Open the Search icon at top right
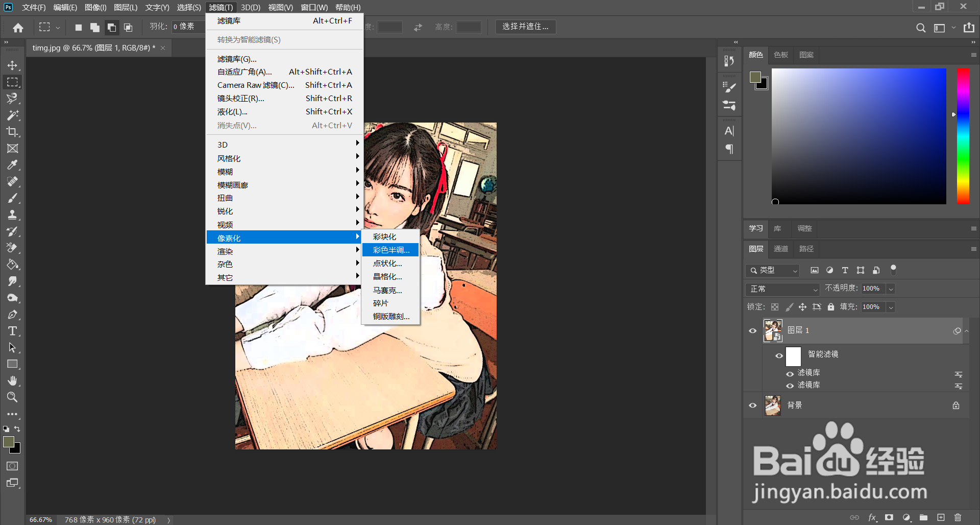The height and width of the screenshot is (525, 980). (x=921, y=28)
